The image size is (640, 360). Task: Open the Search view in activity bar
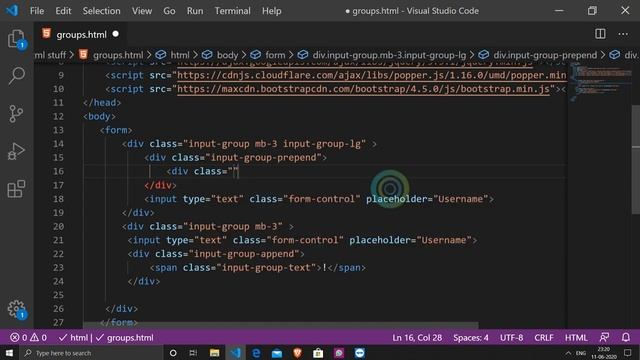[x=16, y=76]
